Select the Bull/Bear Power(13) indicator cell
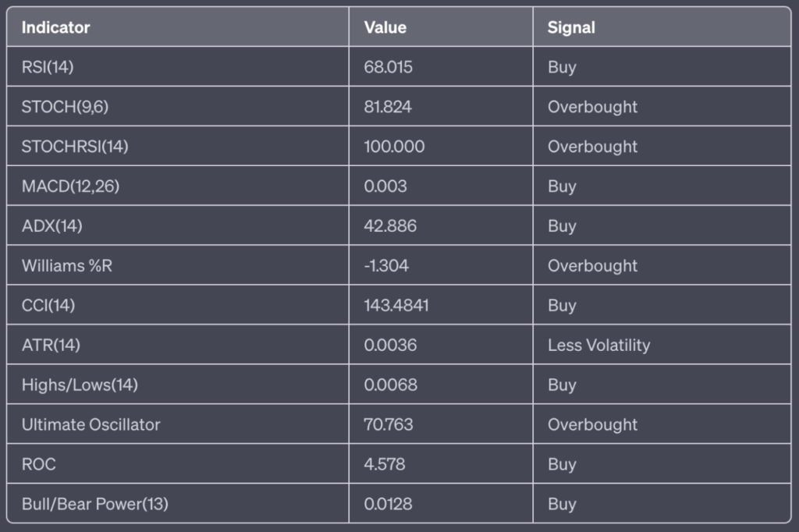 tap(94, 504)
